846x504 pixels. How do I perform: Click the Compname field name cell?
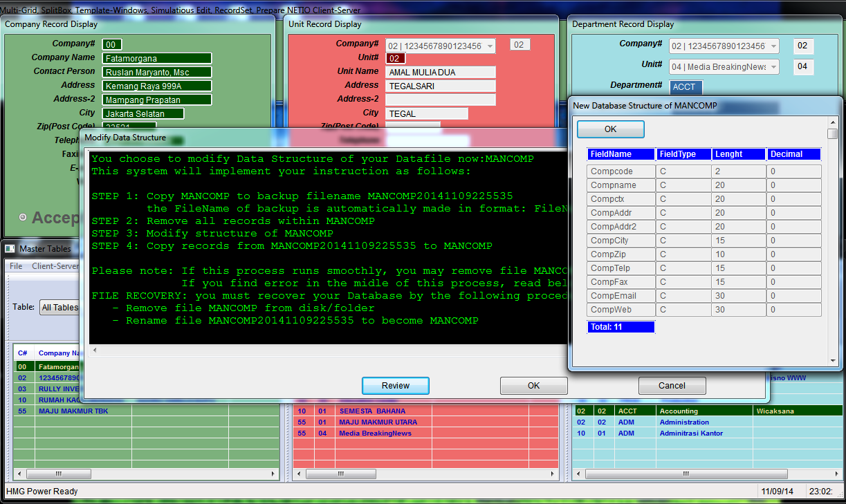coord(620,185)
